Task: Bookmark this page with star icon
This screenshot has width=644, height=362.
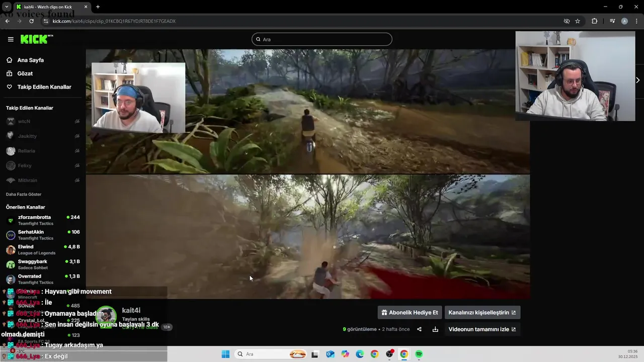Action: pyautogui.click(x=578, y=21)
